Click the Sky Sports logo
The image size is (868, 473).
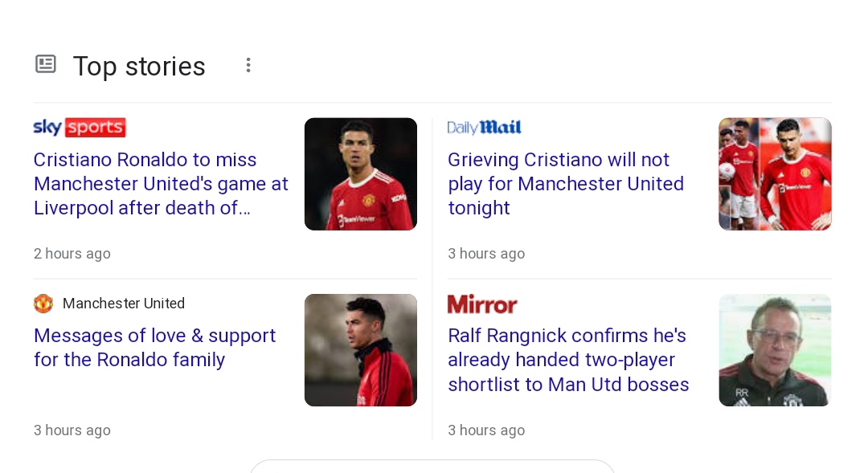point(80,127)
